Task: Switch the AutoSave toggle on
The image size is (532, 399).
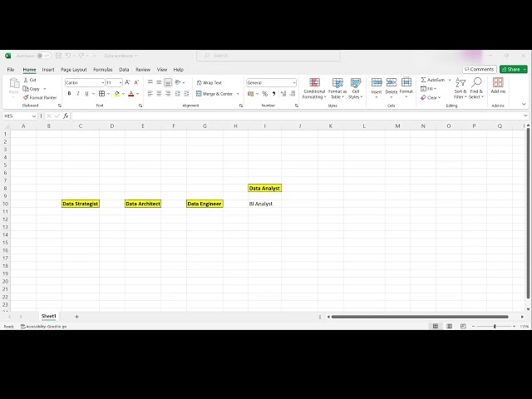Action: point(44,56)
